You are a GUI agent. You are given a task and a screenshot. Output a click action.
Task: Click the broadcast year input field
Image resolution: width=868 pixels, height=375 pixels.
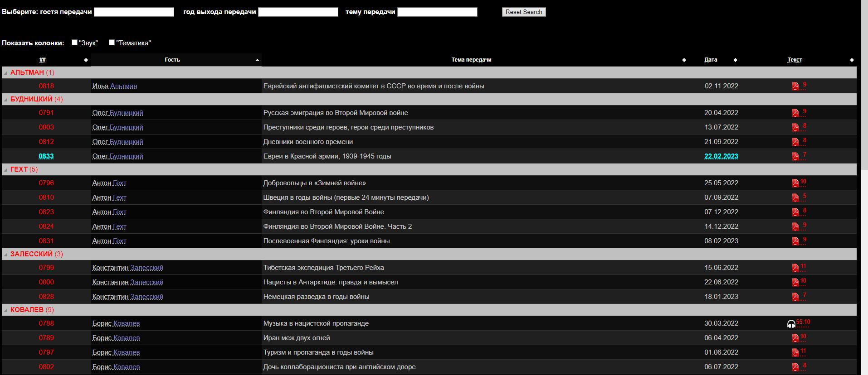[298, 12]
